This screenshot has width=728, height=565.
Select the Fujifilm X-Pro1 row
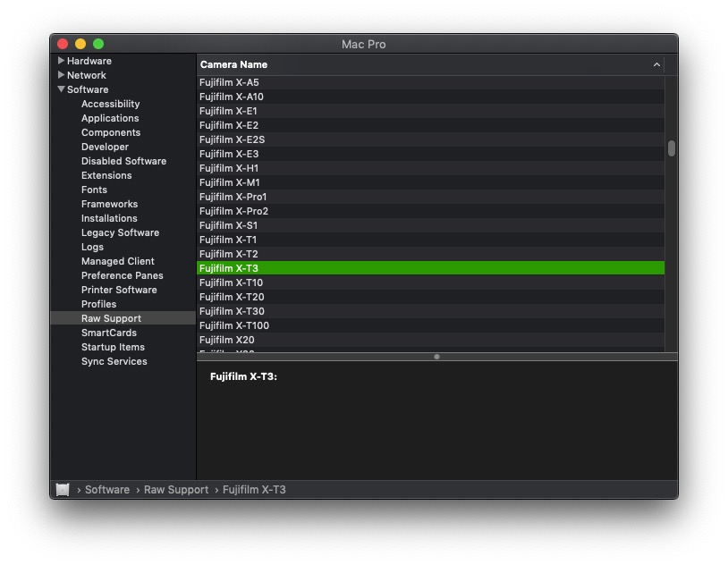[430, 197]
